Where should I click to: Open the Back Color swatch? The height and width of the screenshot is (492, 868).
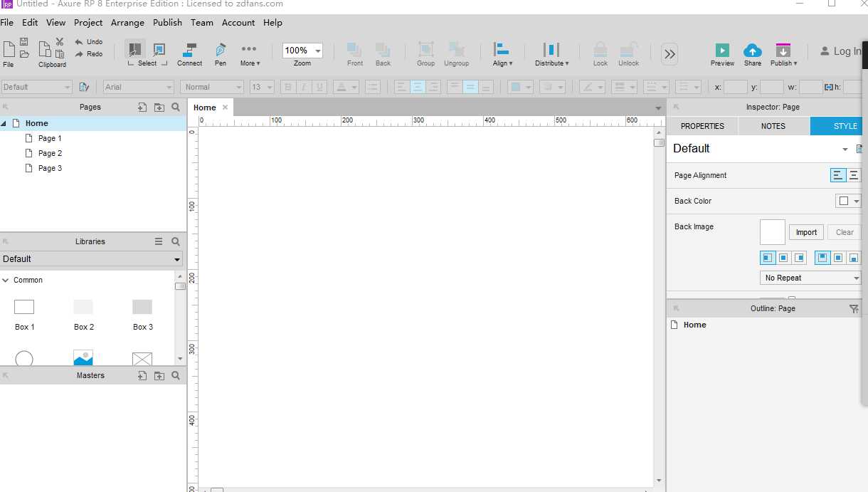coord(847,201)
